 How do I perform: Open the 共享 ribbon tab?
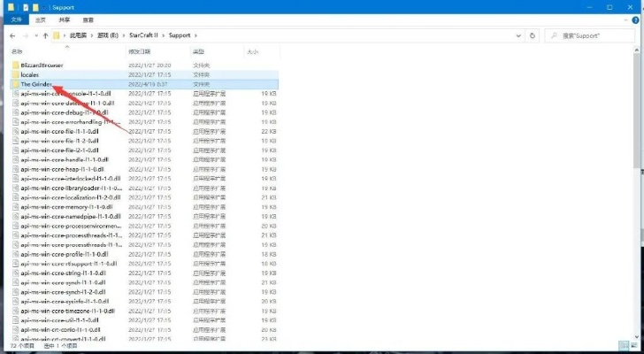(65, 18)
